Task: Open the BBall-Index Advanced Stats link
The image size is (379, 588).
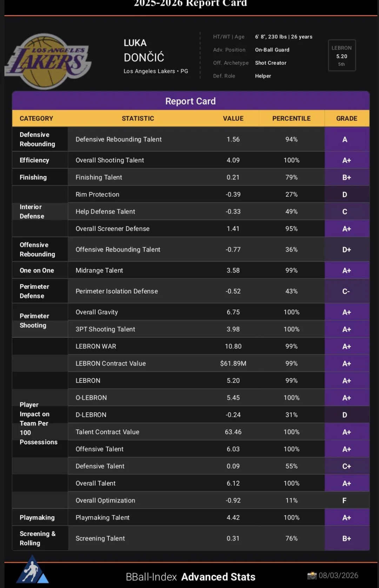Action: coord(191,577)
